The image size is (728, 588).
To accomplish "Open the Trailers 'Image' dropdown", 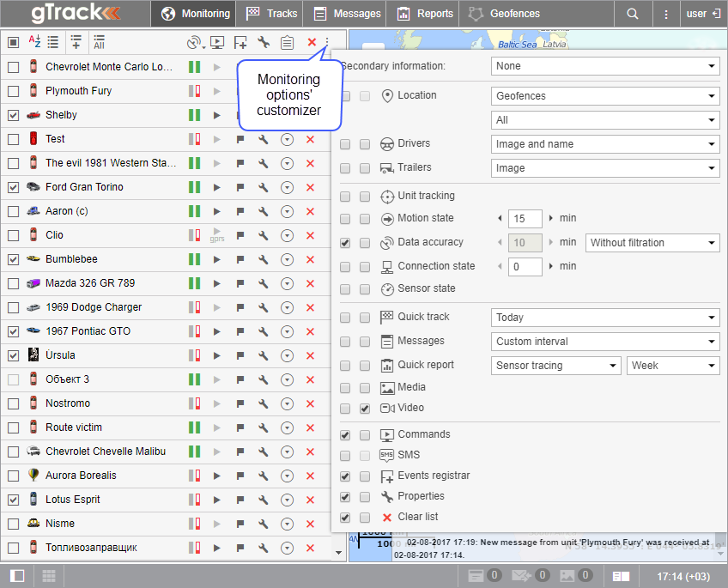I will (x=605, y=168).
